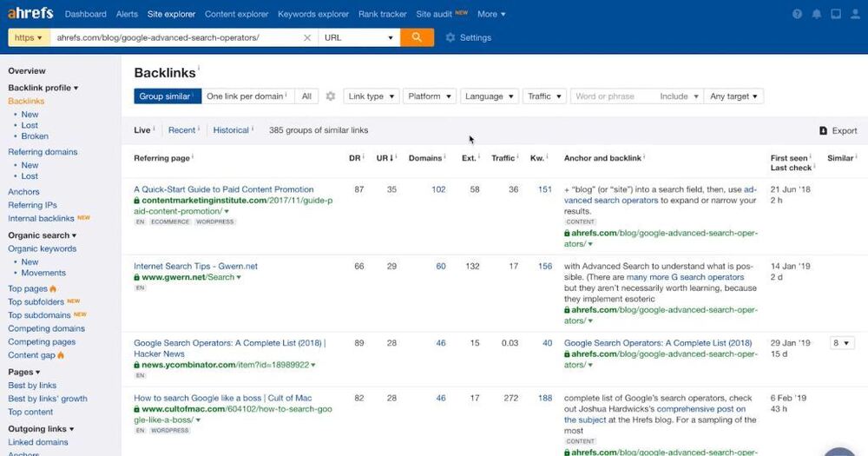Clear the URL field with the X icon
Screen dimensions: 868x456
(307, 37)
